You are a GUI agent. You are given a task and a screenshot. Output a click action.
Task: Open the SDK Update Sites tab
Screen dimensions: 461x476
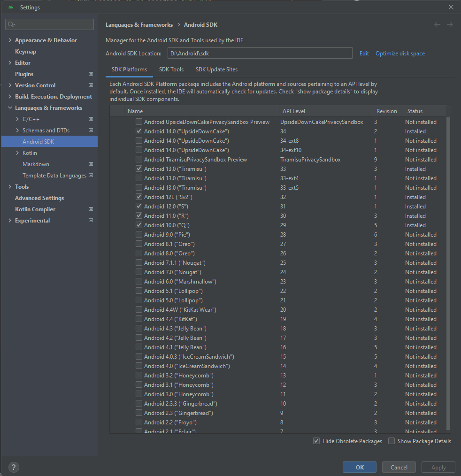coord(216,69)
